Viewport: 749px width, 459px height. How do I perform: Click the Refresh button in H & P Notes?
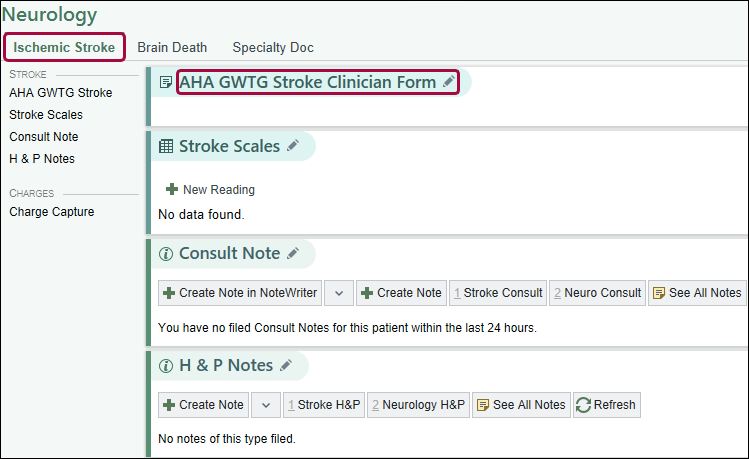[606, 405]
